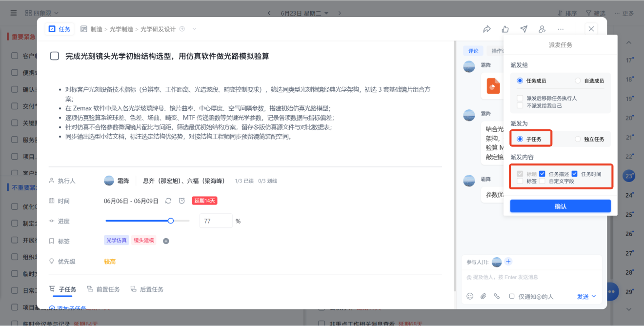Click the comment input 提及他人 field

tap(532, 277)
